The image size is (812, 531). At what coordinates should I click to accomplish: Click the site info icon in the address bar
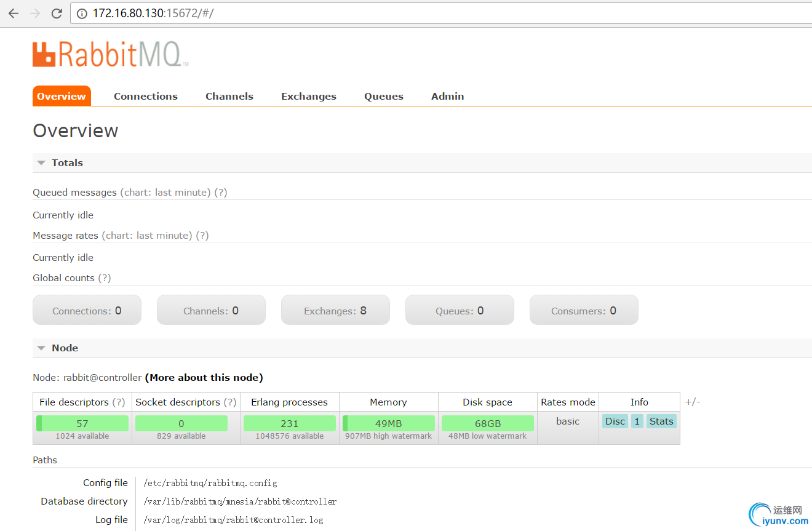click(82, 13)
